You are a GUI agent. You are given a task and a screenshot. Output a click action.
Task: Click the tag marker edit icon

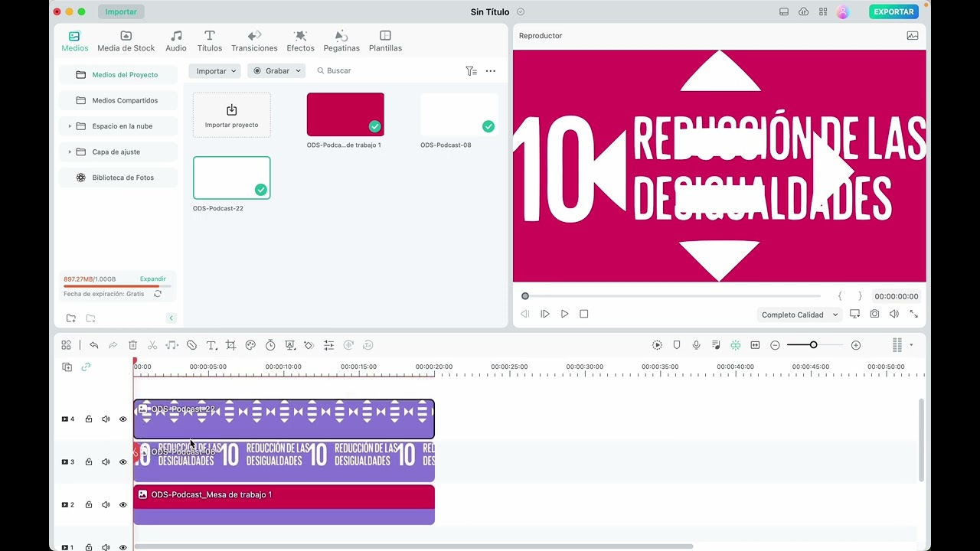pyautogui.click(x=191, y=345)
